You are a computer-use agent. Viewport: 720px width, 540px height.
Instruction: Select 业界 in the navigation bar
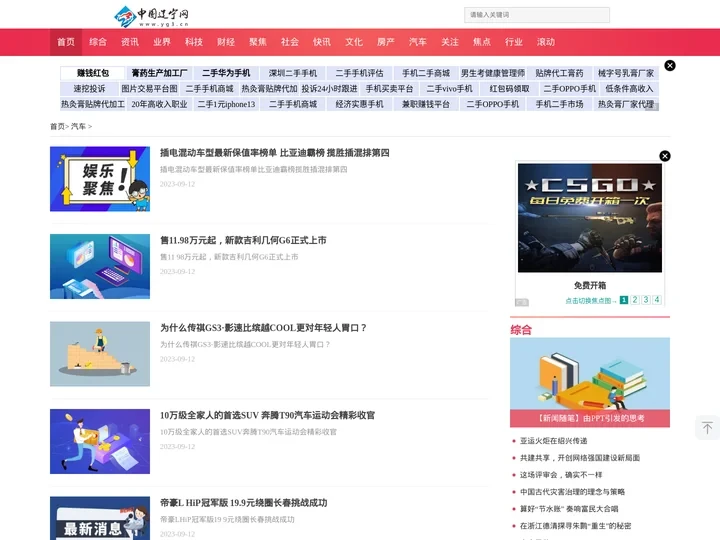162,42
